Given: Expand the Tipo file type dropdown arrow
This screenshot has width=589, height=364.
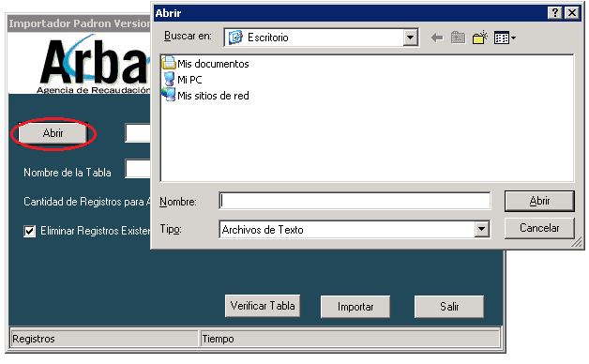Looking at the screenshot, I should 481,229.
